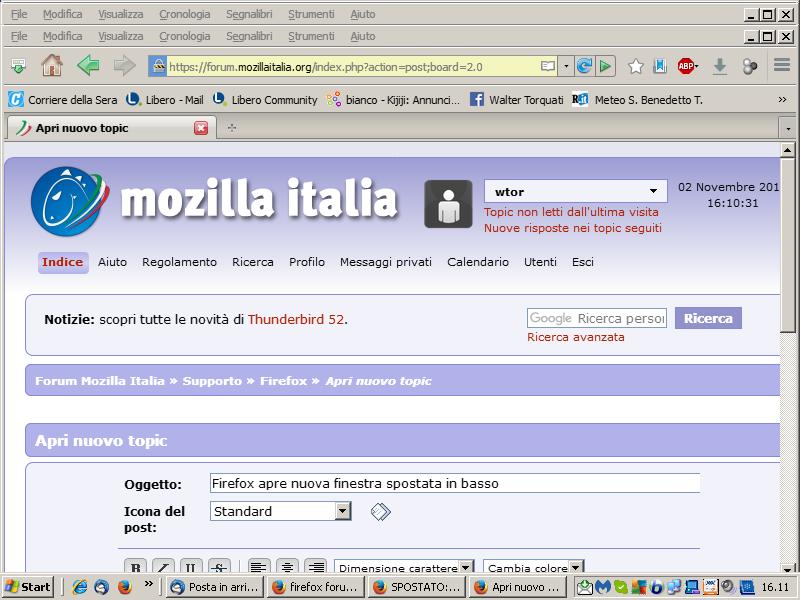Open the Libero - Mail bookmark
The width and height of the screenshot is (800, 600).
(165, 100)
